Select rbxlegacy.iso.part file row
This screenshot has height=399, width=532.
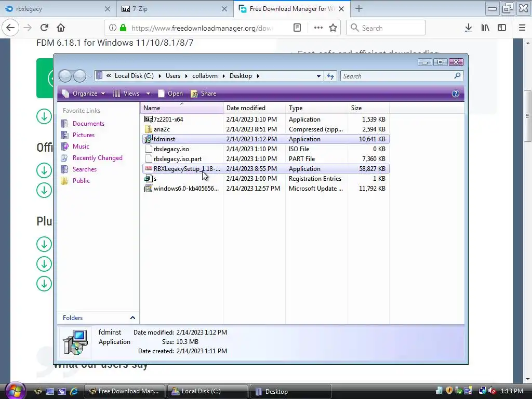point(265,159)
